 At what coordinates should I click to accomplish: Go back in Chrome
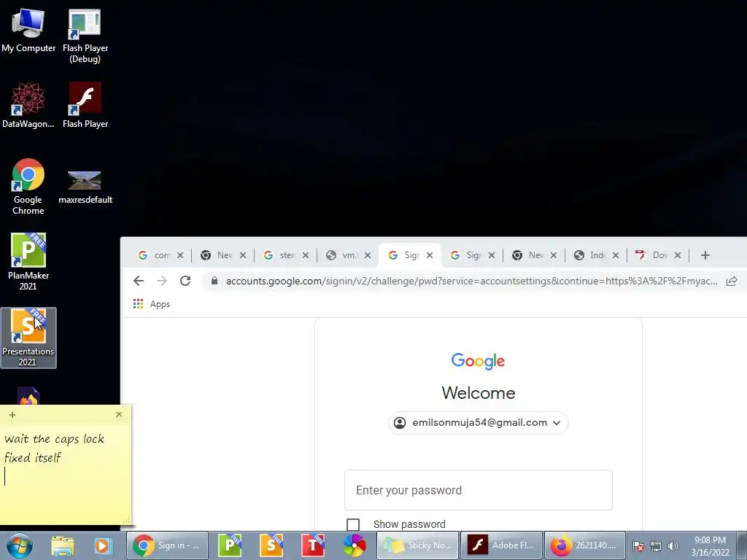pos(139,281)
